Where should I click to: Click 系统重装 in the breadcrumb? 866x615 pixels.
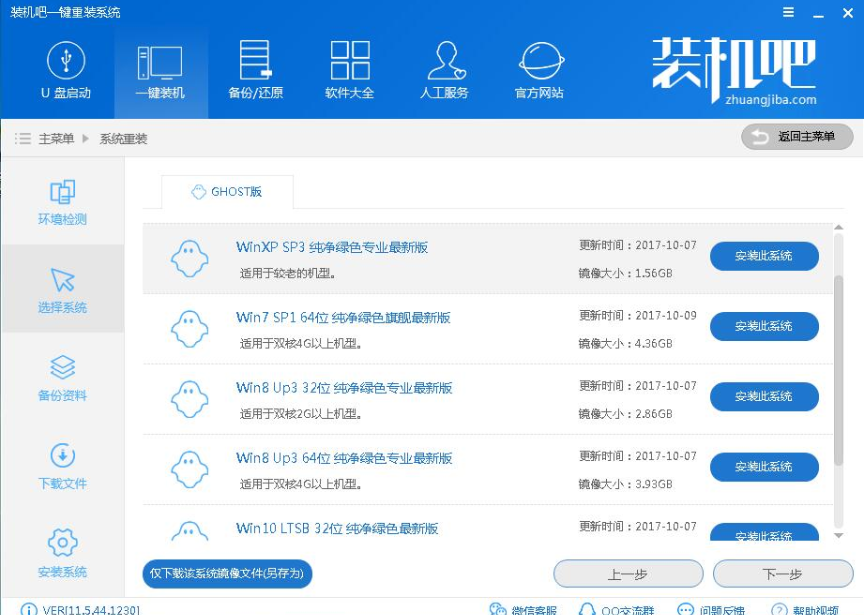pyautogui.click(x=123, y=139)
